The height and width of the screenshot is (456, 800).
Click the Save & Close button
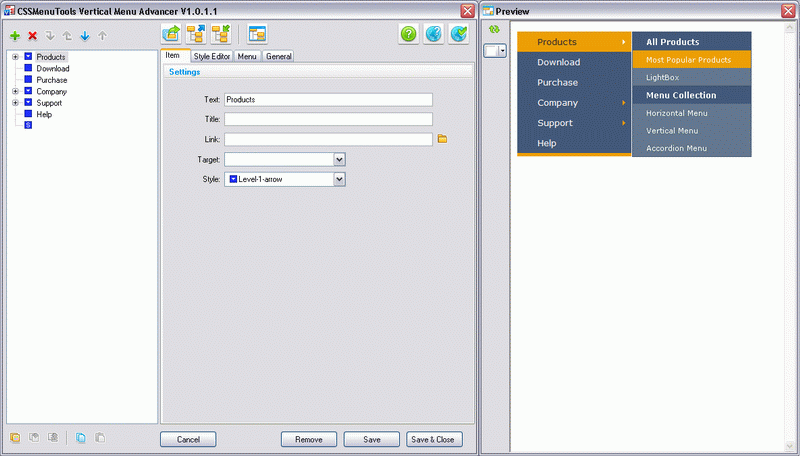click(x=434, y=439)
